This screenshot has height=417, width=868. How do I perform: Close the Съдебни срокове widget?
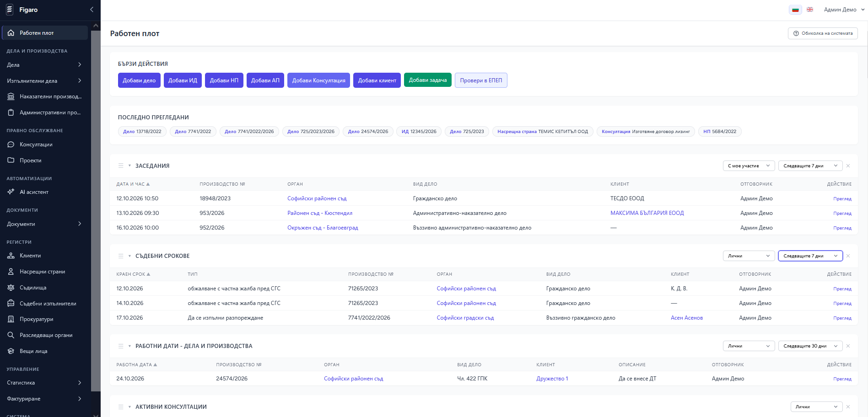(848, 256)
